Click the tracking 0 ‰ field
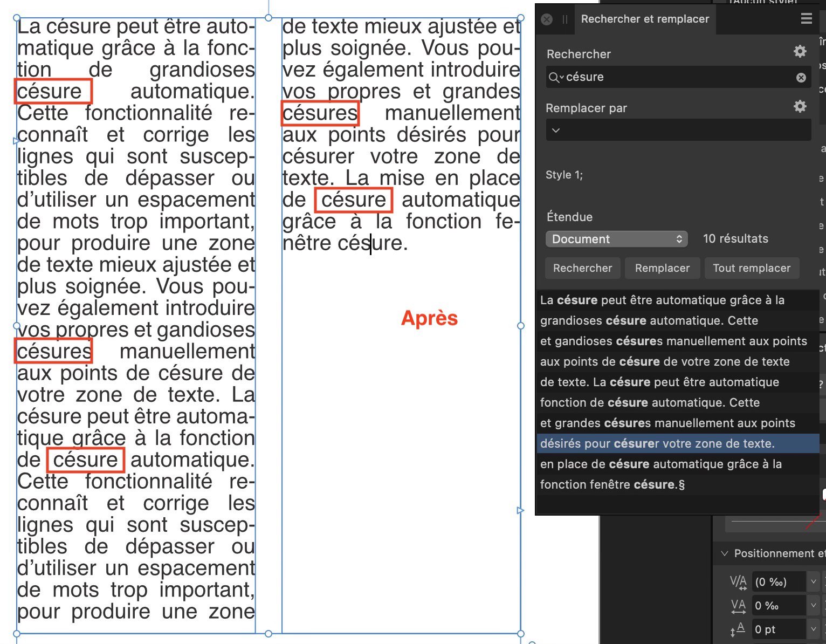 pos(779,606)
